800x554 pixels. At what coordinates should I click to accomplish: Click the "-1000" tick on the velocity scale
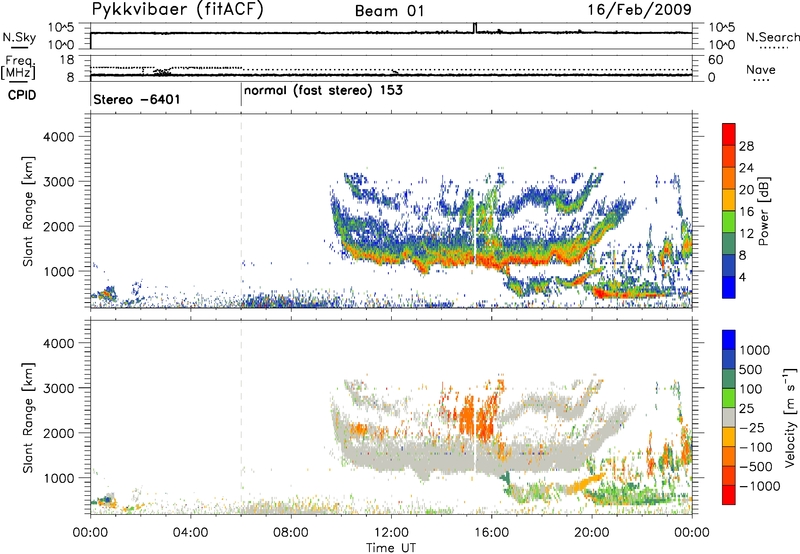pos(760,486)
